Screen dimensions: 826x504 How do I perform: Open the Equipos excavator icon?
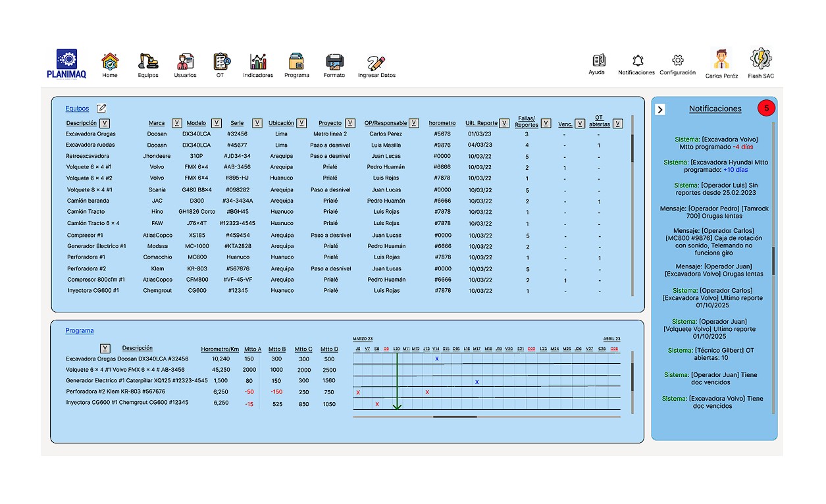pos(148,62)
